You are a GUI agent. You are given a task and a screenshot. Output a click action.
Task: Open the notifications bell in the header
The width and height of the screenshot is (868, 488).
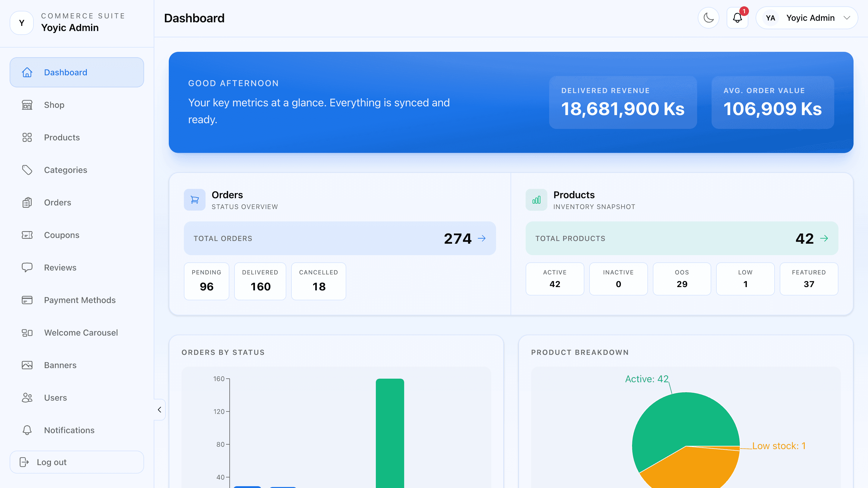point(737,18)
